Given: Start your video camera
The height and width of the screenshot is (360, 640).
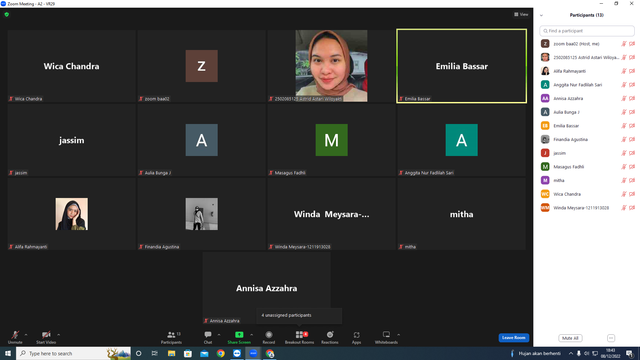Looking at the screenshot, I should [46, 337].
